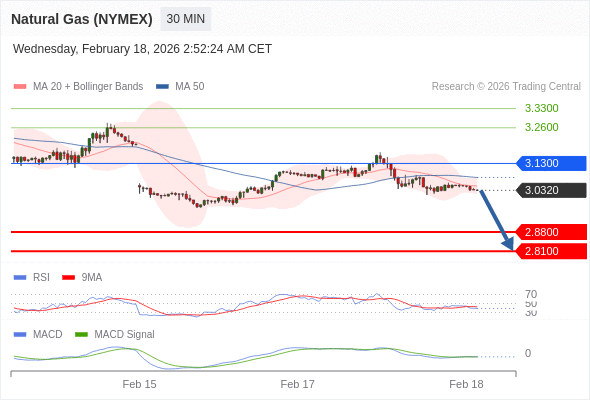Viewport: 590px width, 400px height.
Task: Click the Natural Gas (NYMEX) title
Action: [82, 19]
